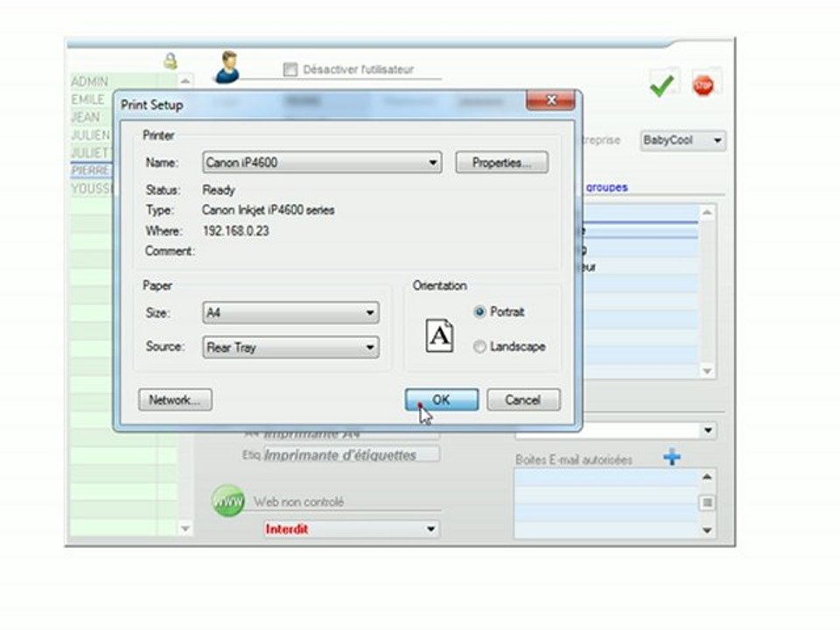Screen dimensions: 840x630
Task: Click the Properties... button
Action: [502, 163]
